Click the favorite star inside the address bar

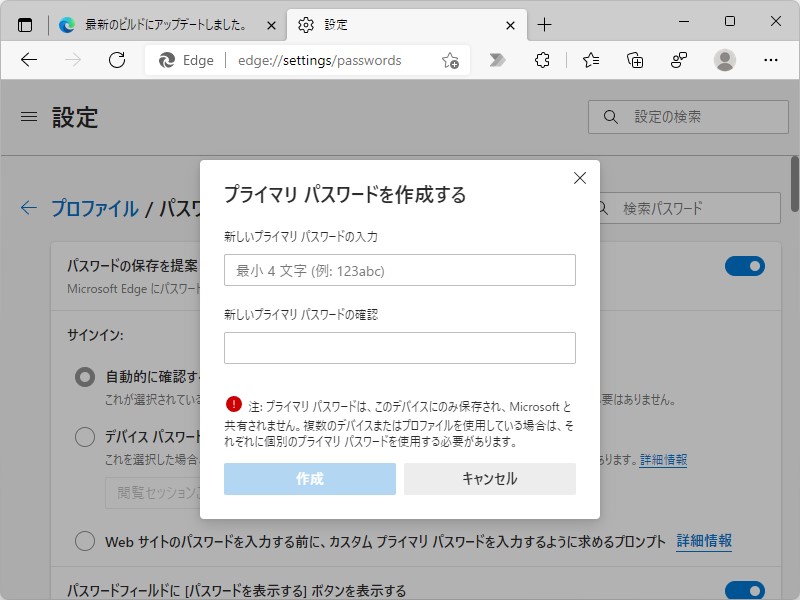tap(449, 60)
